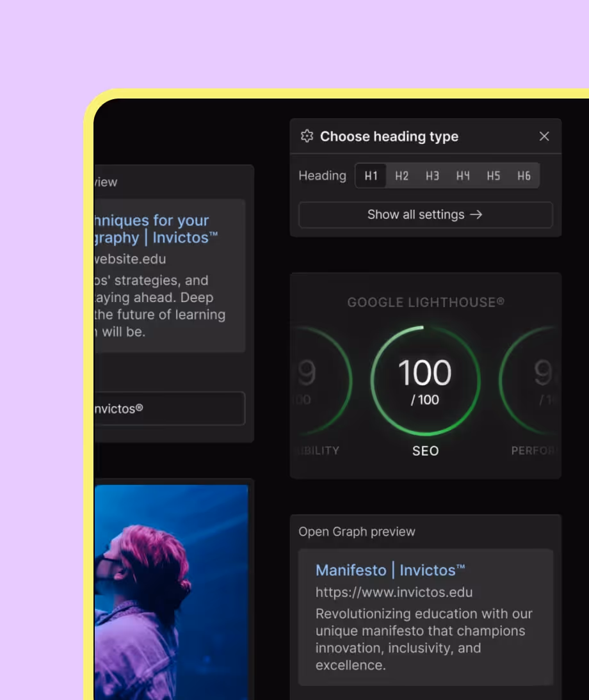Click the partially visible Performance gauge

[529, 380]
